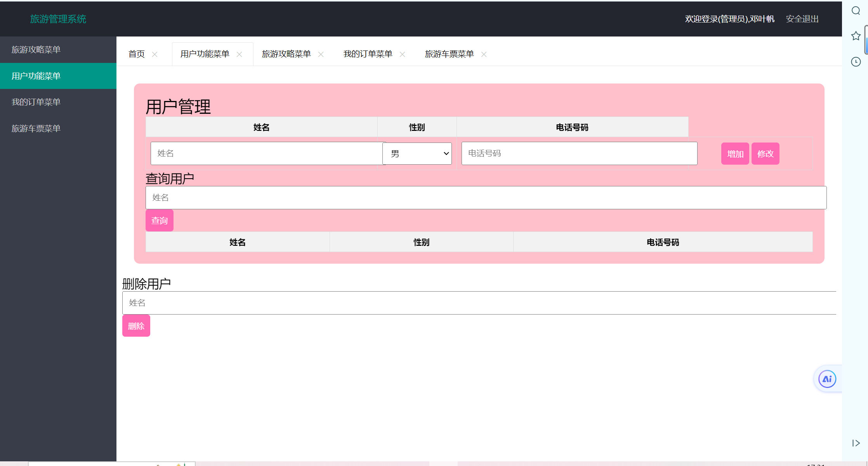Select 用户功能菜单 in left sidebar
This screenshot has width=868, height=466.
(58, 76)
